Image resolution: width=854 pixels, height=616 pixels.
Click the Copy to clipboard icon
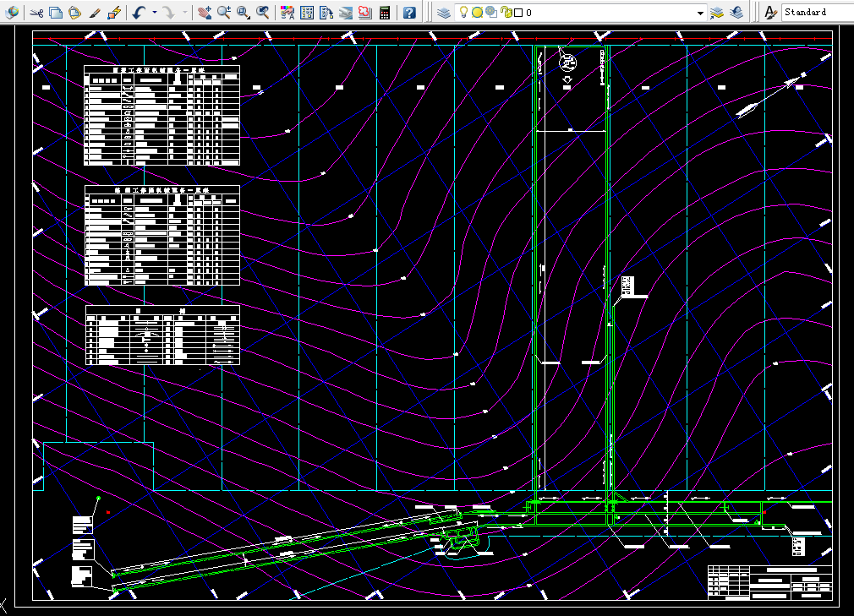pyautogui.click(x=56, y=13)
